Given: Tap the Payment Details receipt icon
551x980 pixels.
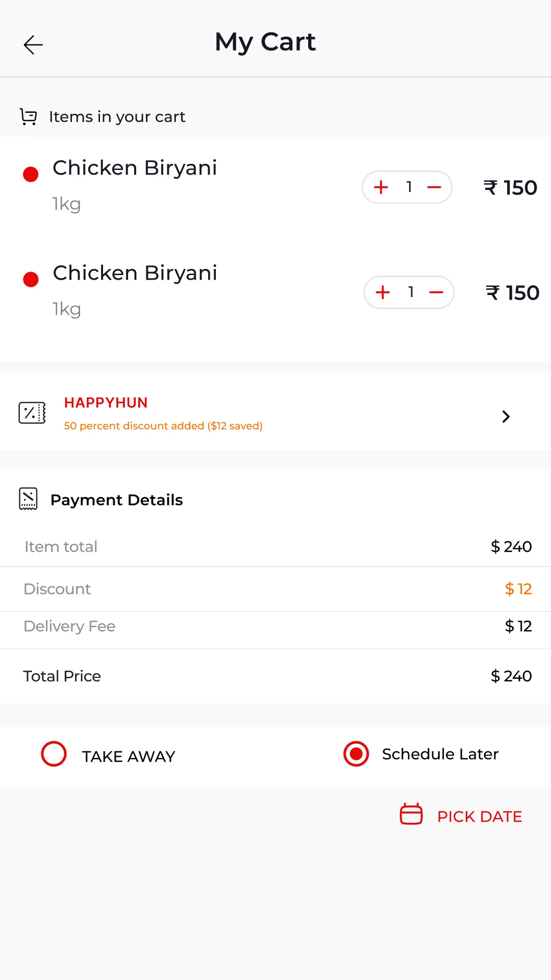Looking at the screenshot, I should click(x=28, y=499).
